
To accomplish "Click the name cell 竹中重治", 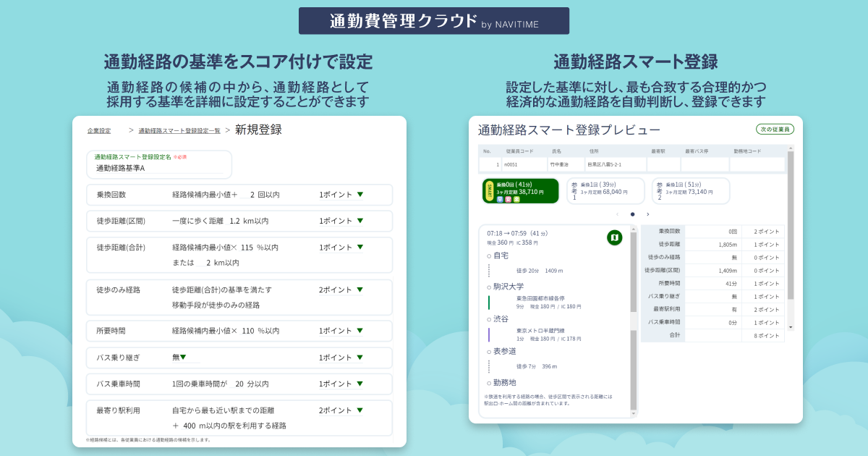I will (566, 164).
